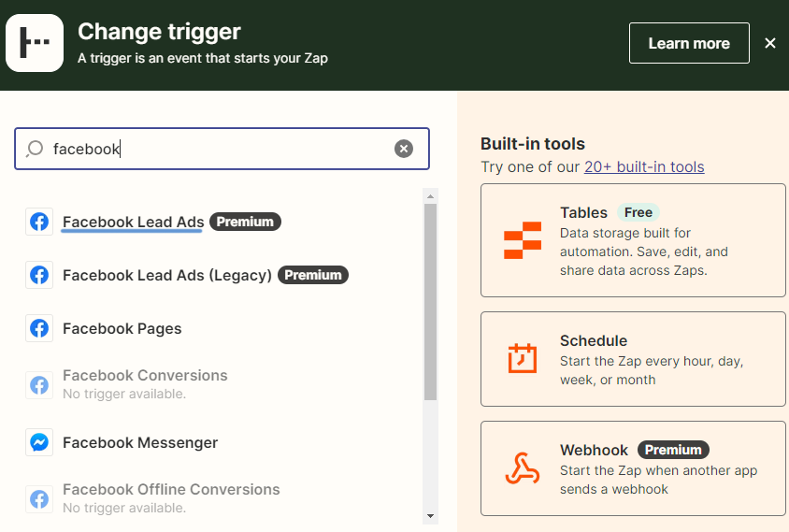Click scroll up arrow in results list

430,196
